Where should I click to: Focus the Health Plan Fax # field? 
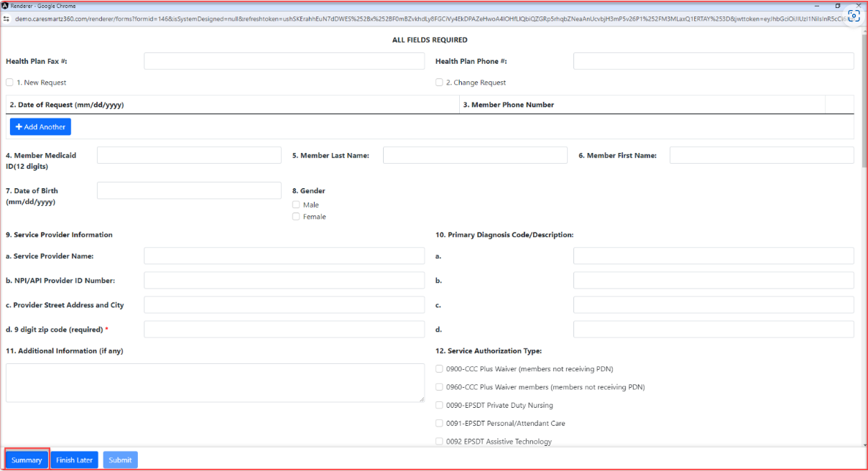tap(284, 61)
